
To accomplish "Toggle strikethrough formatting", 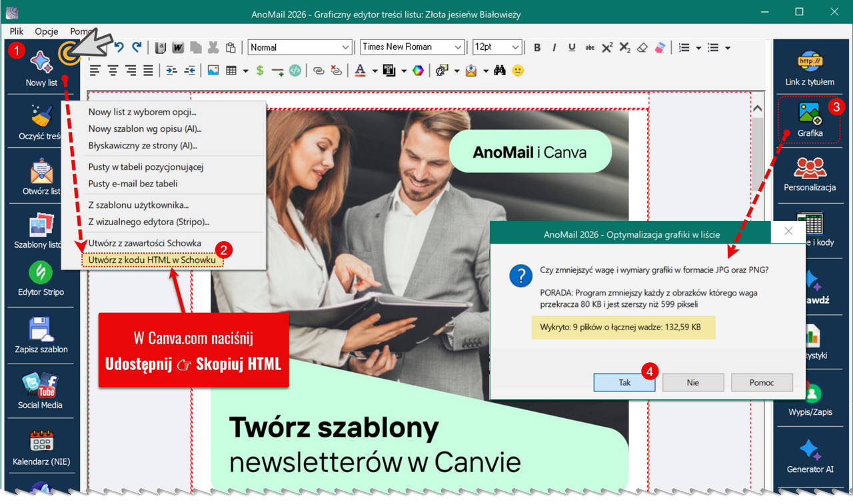I will pos(590,47).
